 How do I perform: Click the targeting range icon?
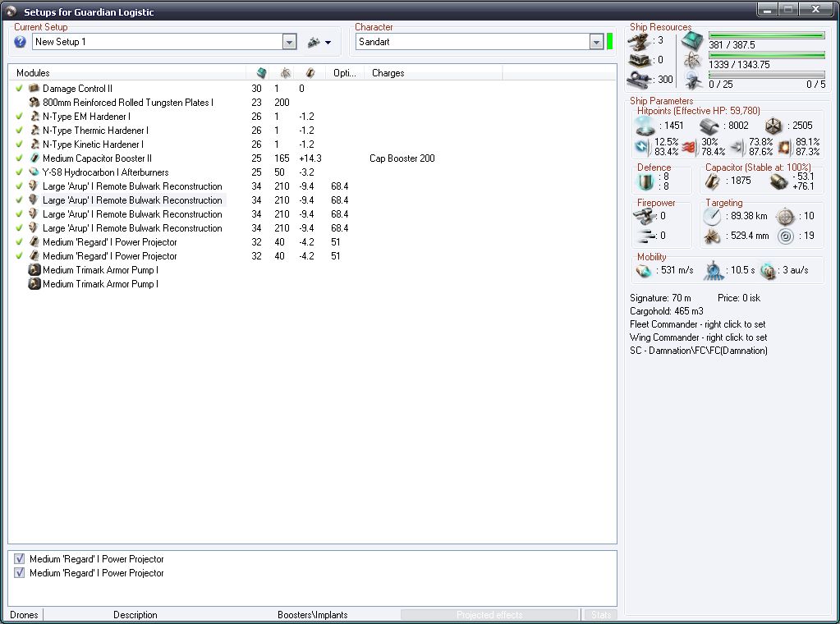click(712, 217)
